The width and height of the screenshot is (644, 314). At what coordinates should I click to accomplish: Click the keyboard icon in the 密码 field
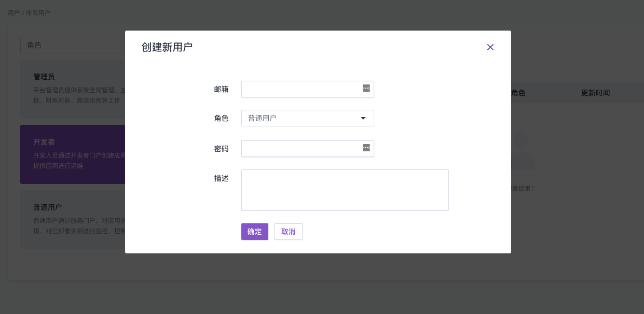click(x=366, y=148)
